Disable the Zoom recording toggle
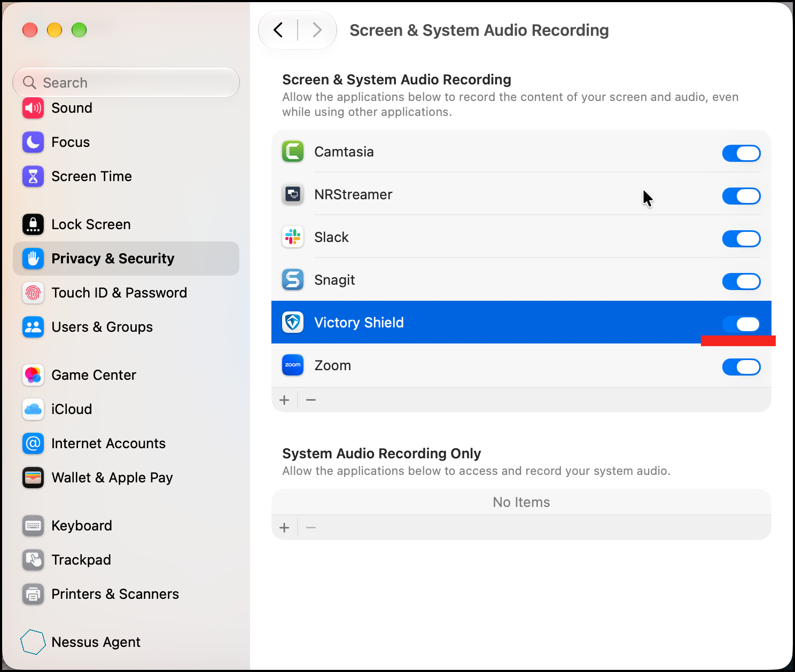Viewport: 795px width, 672px height. coord(742,367)
